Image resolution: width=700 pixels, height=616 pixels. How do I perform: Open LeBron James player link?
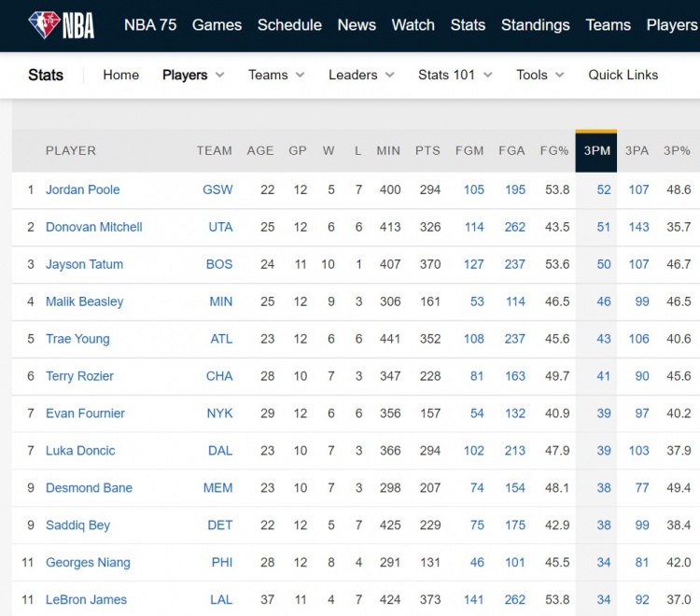point(86,600)
